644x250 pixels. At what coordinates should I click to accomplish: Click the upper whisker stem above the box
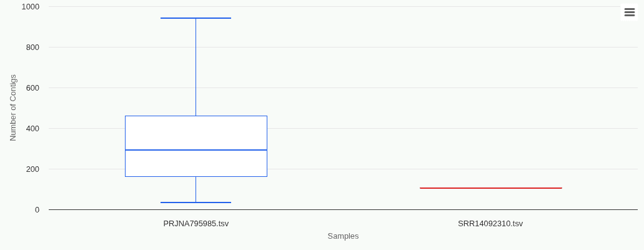point(196,67)
